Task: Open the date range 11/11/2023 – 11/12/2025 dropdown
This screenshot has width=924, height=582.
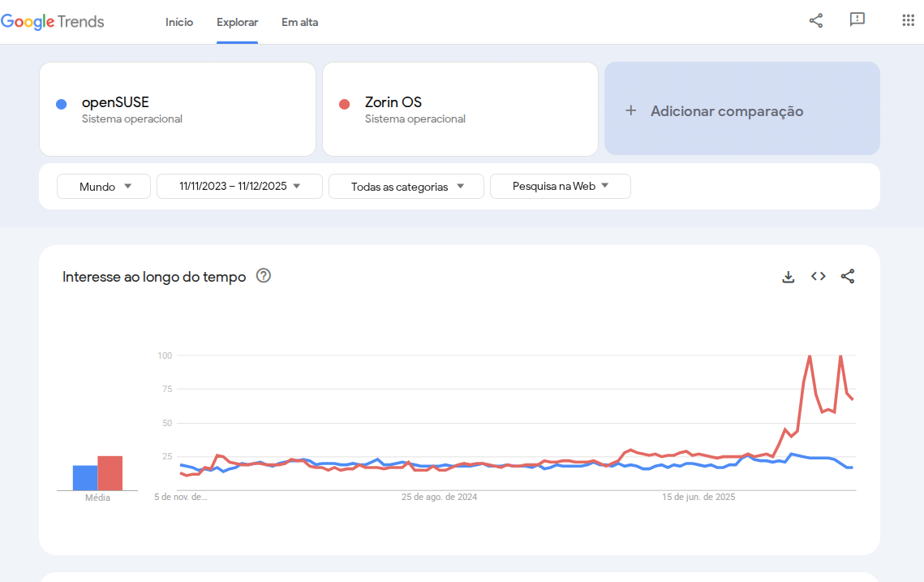Action: pos(239,187)
